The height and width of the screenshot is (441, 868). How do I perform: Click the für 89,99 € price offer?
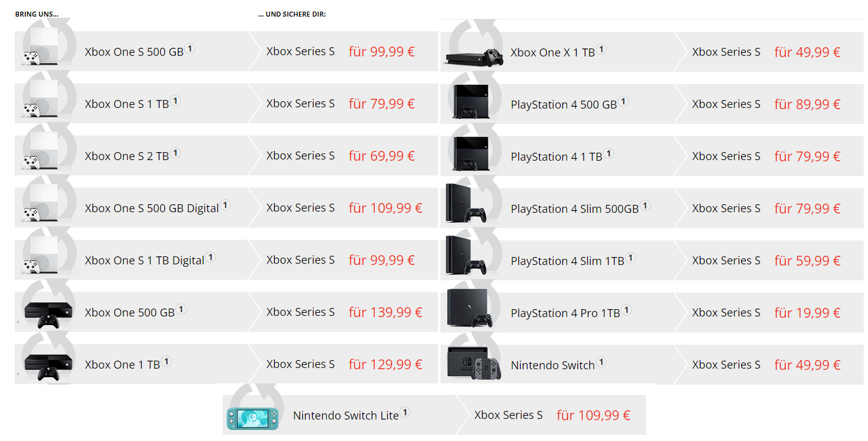(807, 104)
